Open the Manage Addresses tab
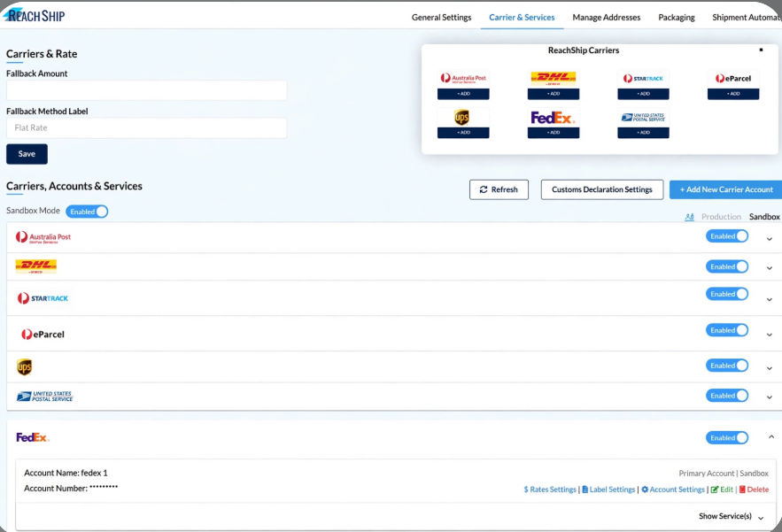The image size is (782, 532). [607, 18]
